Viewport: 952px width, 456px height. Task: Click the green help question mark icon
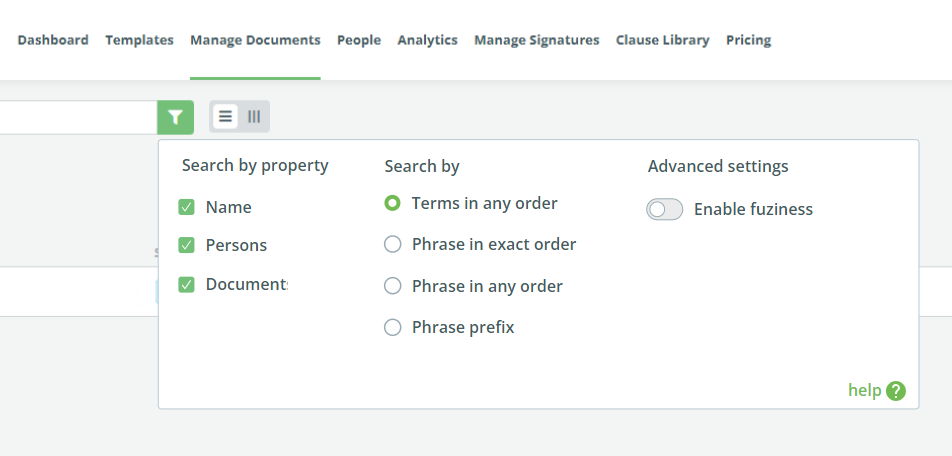(x=896, y=391)
